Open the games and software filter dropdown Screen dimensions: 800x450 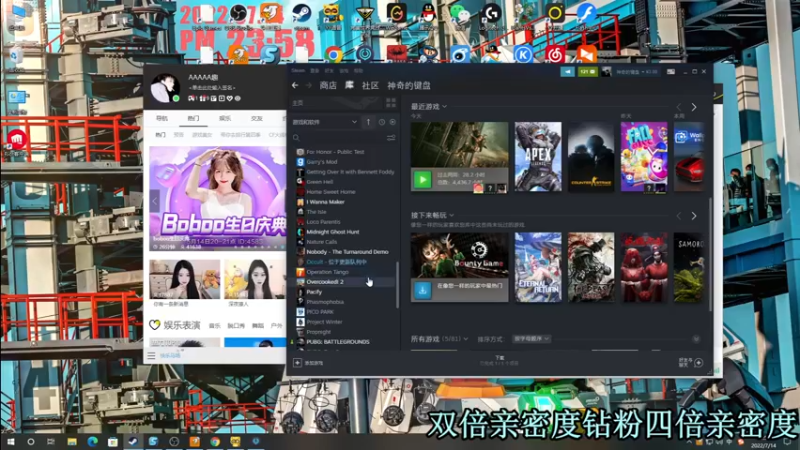[324, 122]
